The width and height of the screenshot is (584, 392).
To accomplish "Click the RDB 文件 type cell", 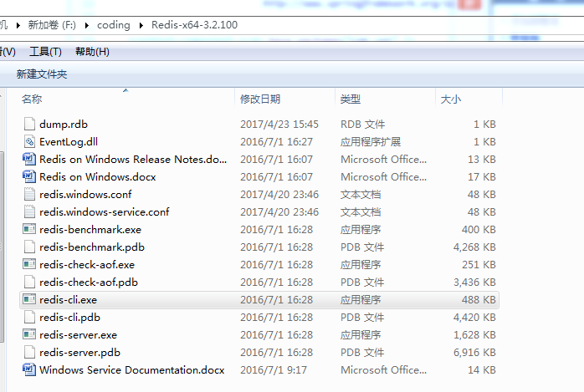I will coord(363,124).
